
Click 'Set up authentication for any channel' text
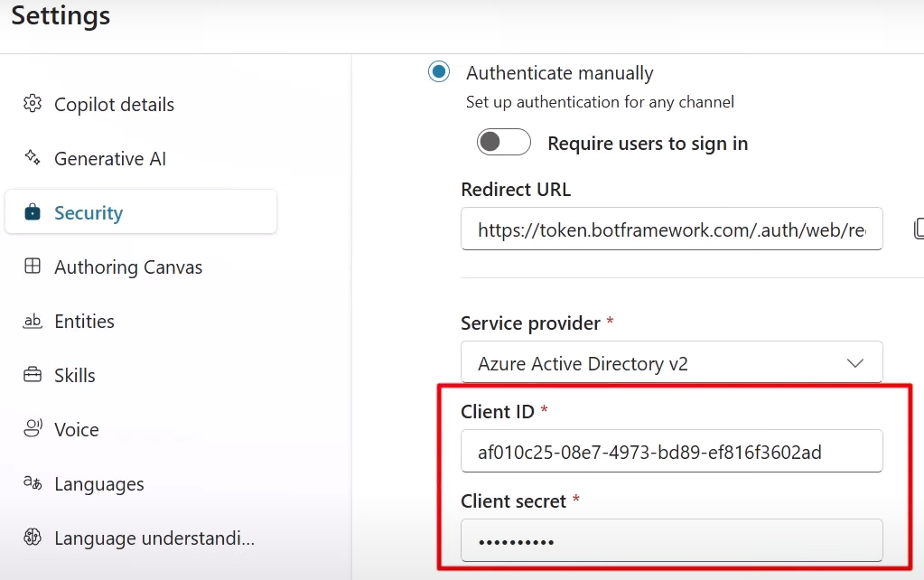[x=600, y=102]
